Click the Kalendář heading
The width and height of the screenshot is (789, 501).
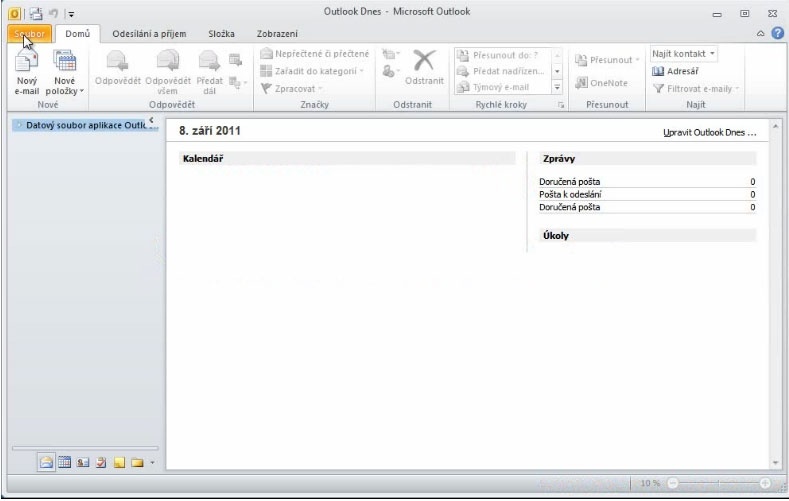[203, 158]
